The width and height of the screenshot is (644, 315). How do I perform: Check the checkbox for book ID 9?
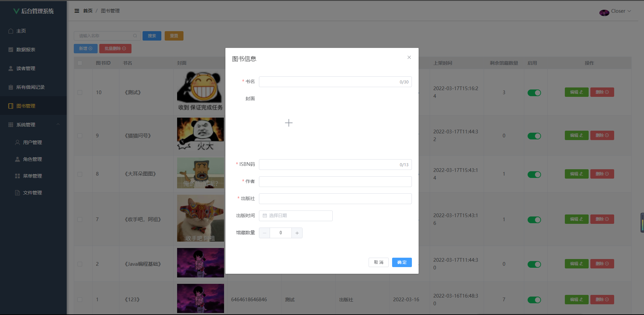point(80,136)
